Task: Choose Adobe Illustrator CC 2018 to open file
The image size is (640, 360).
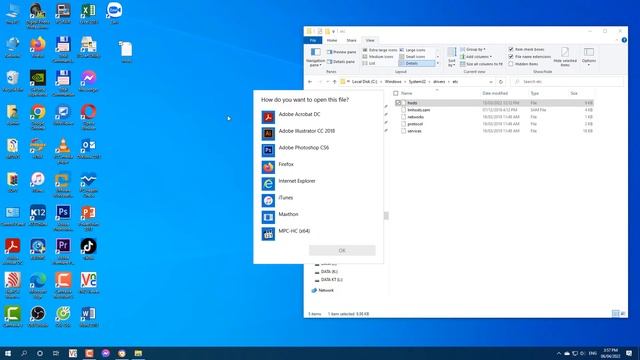Action: click(318, 133)
